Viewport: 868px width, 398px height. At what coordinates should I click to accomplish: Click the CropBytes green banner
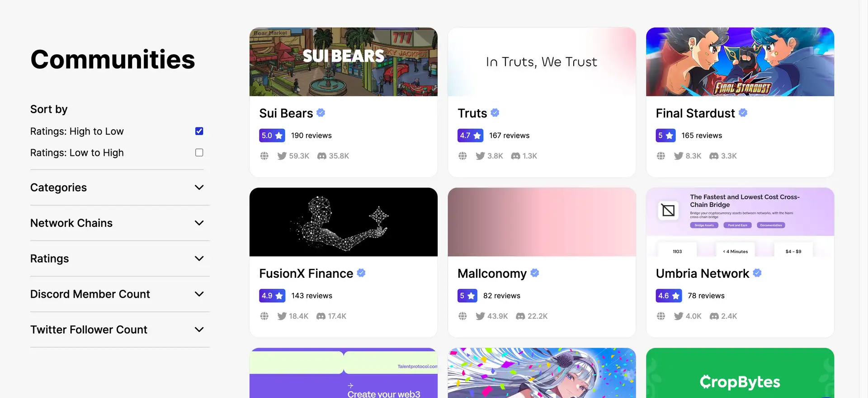pos(740,373)
